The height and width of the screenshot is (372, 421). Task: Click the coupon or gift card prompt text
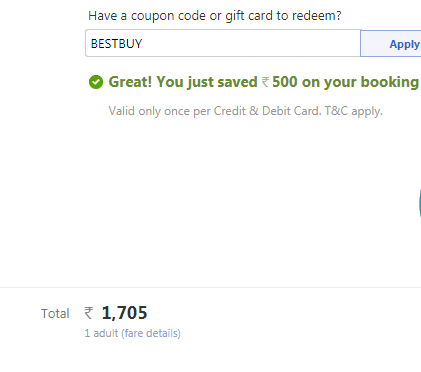pos(215,16)
